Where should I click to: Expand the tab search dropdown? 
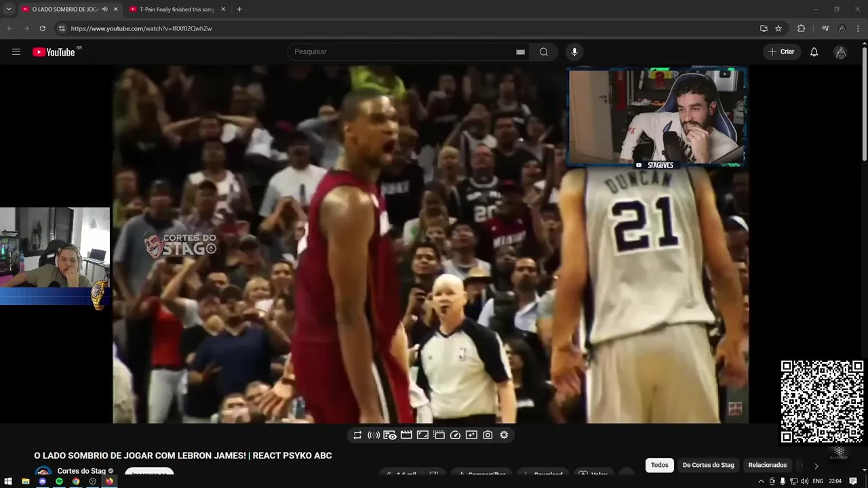point(8,9)
